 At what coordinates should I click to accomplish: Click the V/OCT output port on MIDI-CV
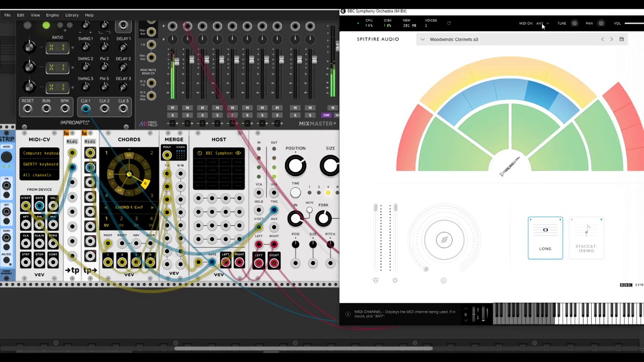pos(25,206)
